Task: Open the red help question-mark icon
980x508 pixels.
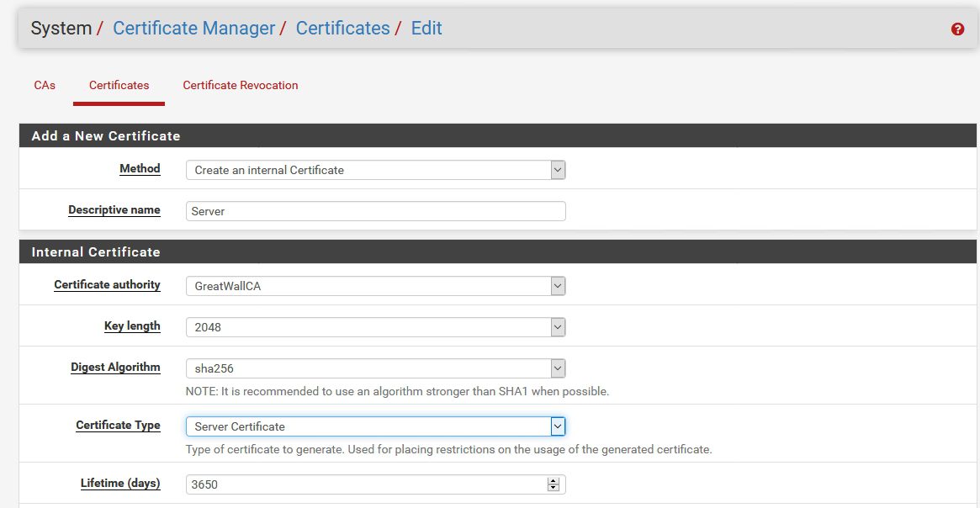Action: coord(957,29)
